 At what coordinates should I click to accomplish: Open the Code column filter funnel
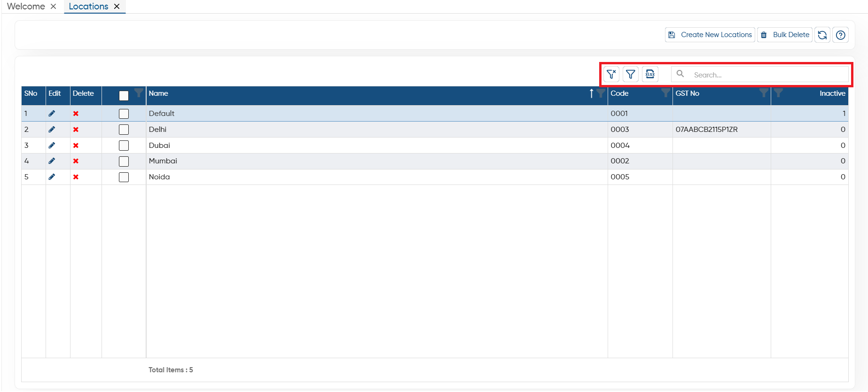(x=665, y=92)
